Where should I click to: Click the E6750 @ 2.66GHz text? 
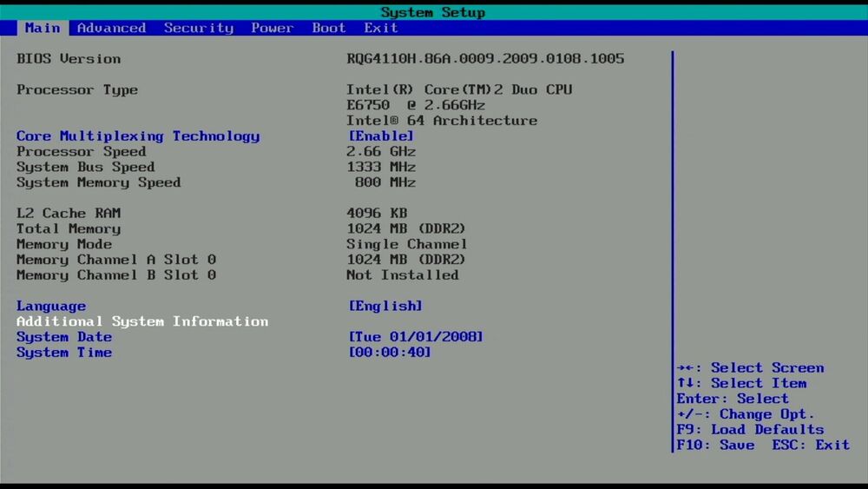tap(415, 105)
